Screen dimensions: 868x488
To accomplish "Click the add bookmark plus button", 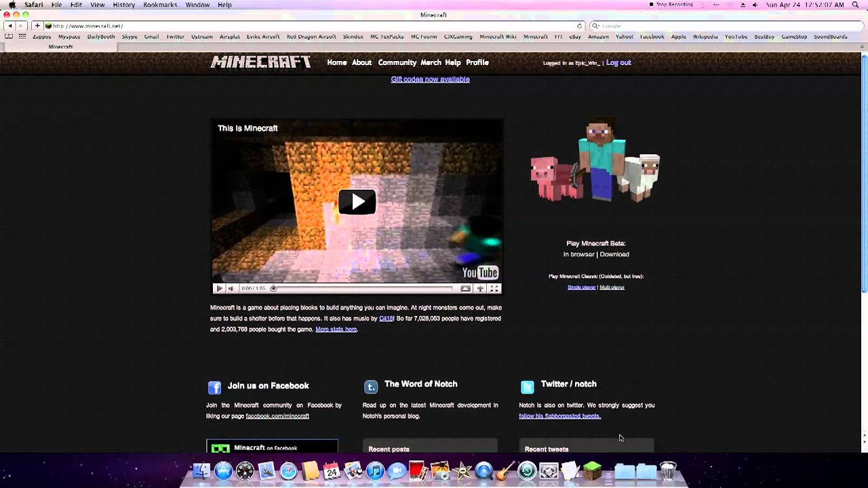I will point(37,26).
